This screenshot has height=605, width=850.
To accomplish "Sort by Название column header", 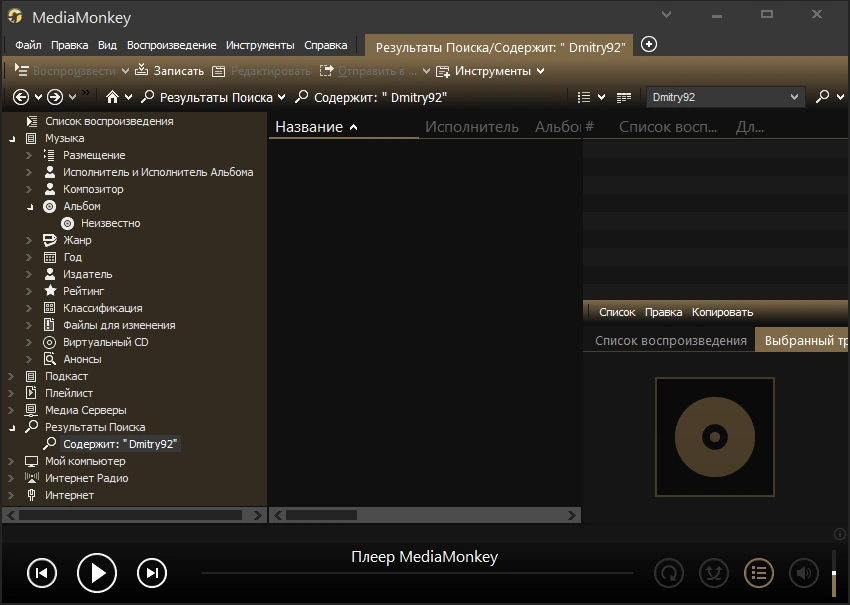I will pyautogui.click(x=344, y=127).
